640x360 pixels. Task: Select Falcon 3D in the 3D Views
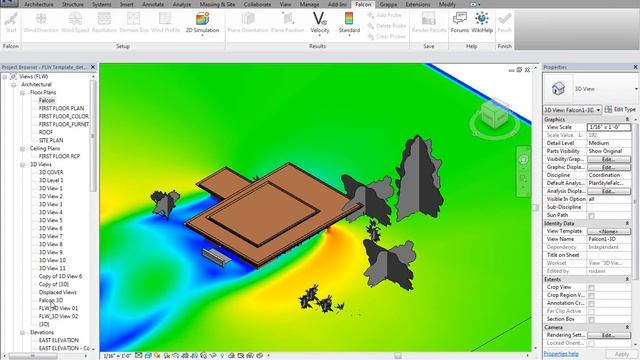pyautogui.click(x=51, y=300)
